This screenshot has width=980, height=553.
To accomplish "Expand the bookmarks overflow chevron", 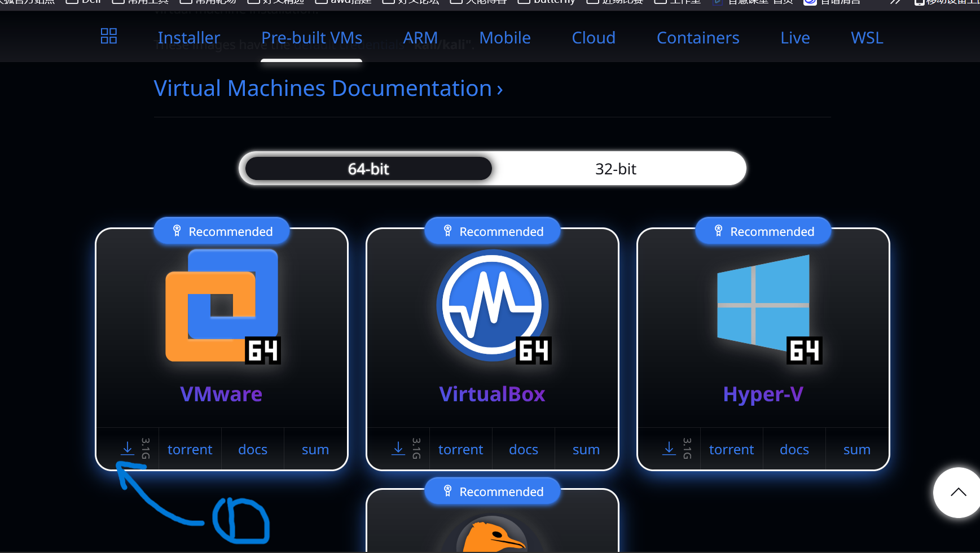I will click(x=895, y=2).
